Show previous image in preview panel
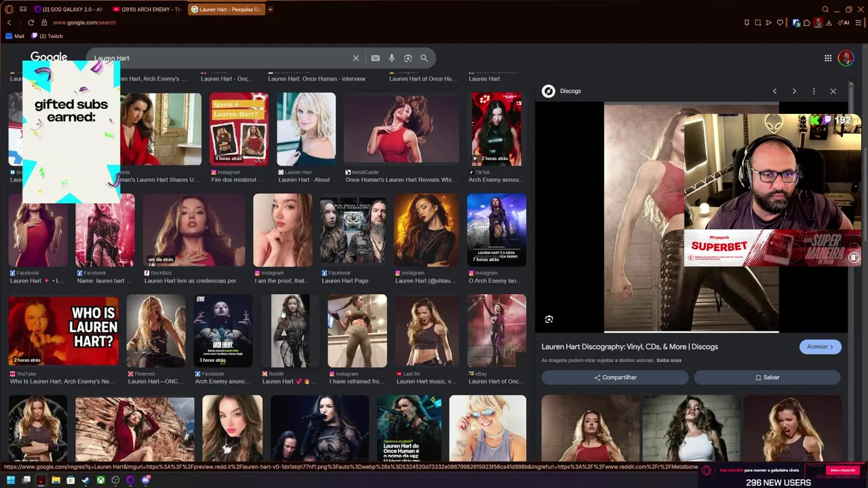This screenshot has height=488, width=868. 774,91
